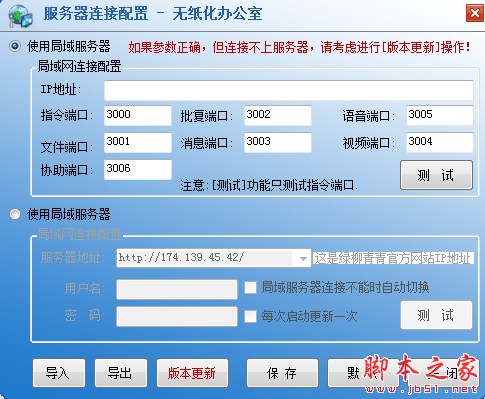Enable 局域服务器连接不能时自动切换 checkbox
This screenshot has width=485, height=399.
(250, 288)
